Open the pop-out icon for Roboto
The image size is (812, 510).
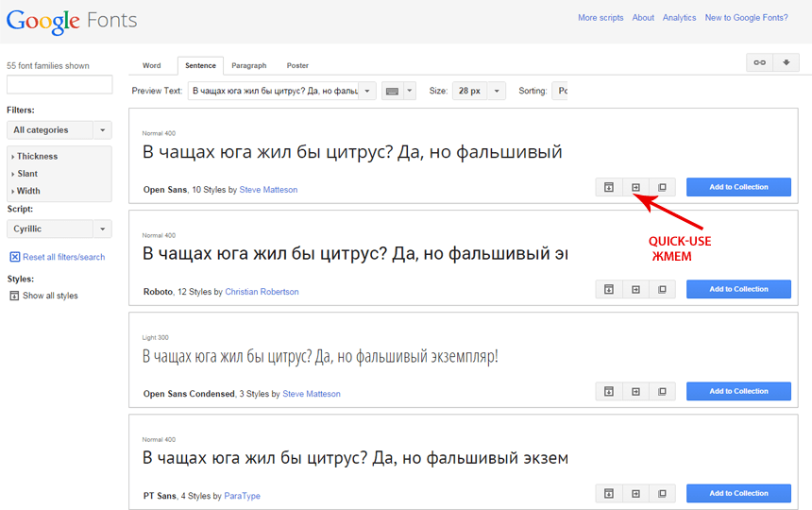point(662,289)
